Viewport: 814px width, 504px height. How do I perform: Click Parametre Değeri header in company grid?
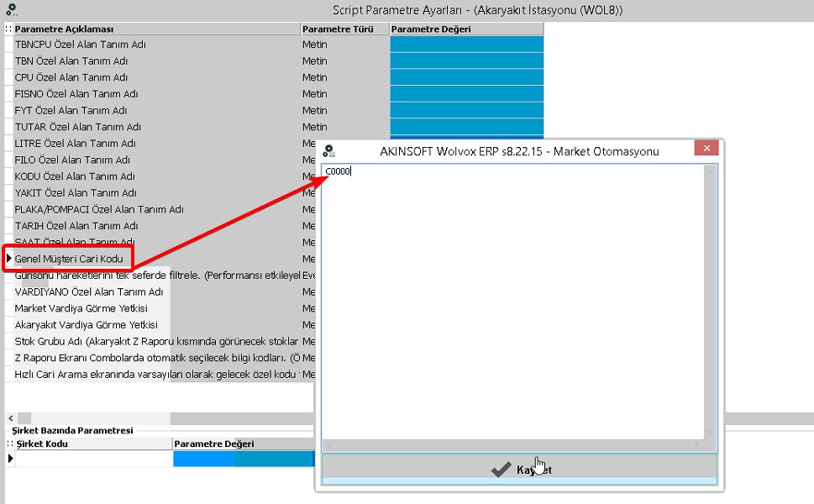(x=244, y=444)
